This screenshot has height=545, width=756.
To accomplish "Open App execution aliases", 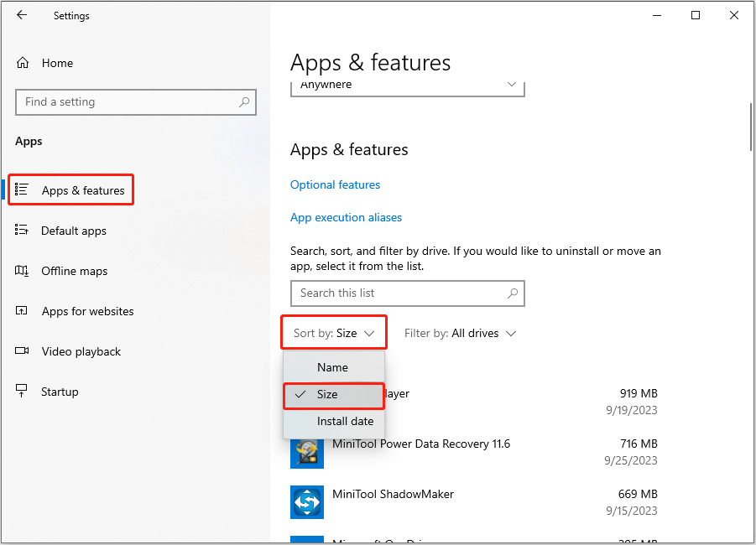I will (x=346, y=216).
